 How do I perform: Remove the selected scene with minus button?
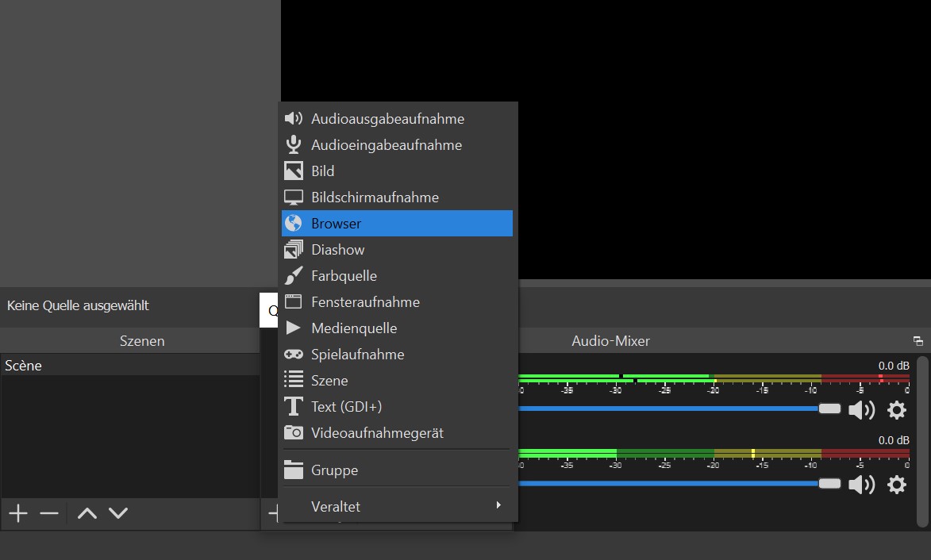pyautogui.click(x=49, y=514)
